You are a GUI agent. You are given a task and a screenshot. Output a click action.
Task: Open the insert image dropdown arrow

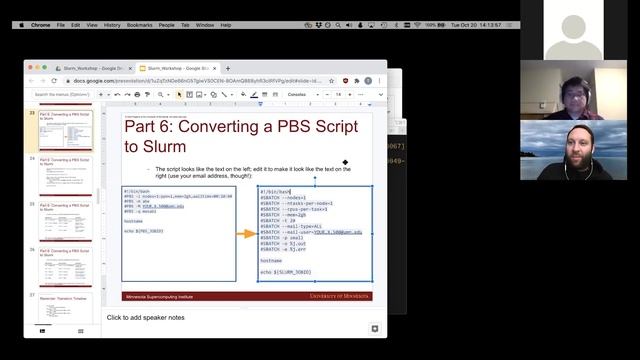coord(205,95)
